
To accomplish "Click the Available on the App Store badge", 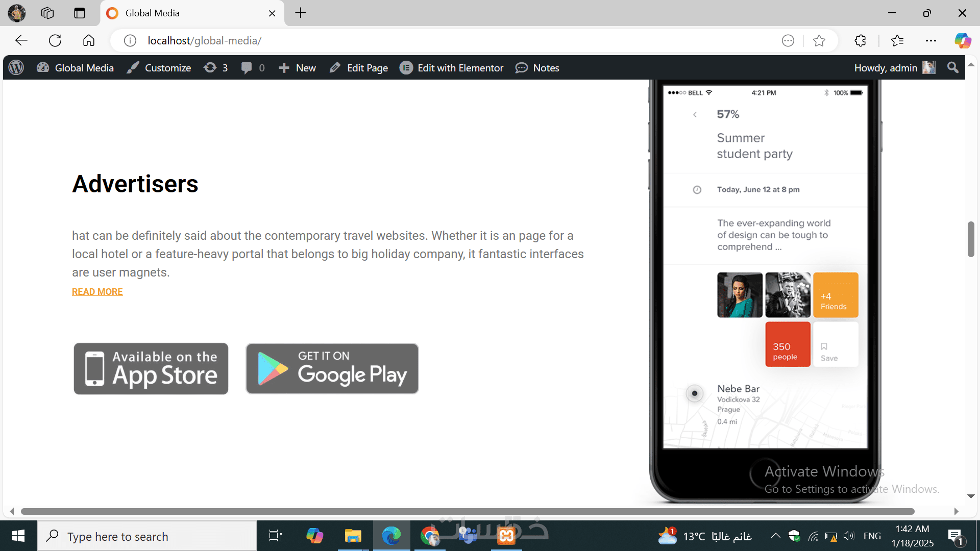I will [151, 368].
